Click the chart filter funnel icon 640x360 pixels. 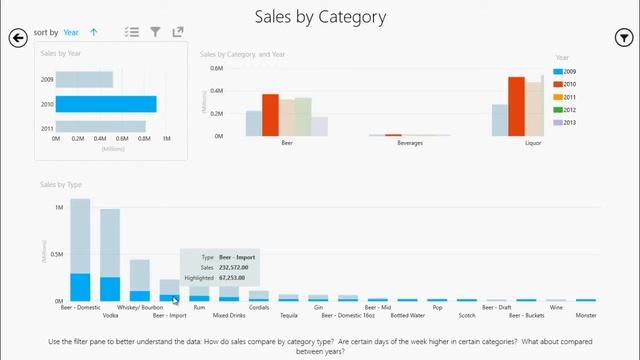[x=155, y=32]
